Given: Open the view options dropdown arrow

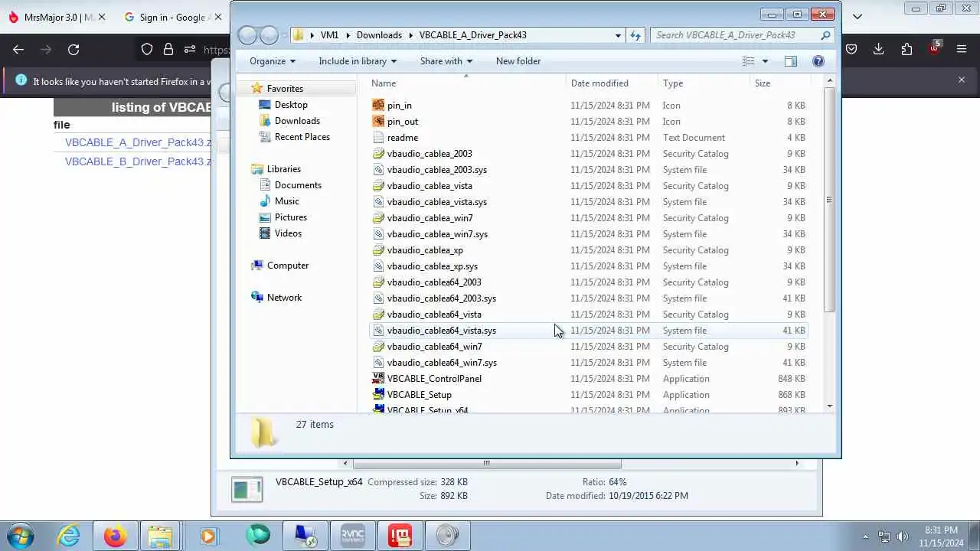Looking at the screenshot, I should tap(765, 61).
